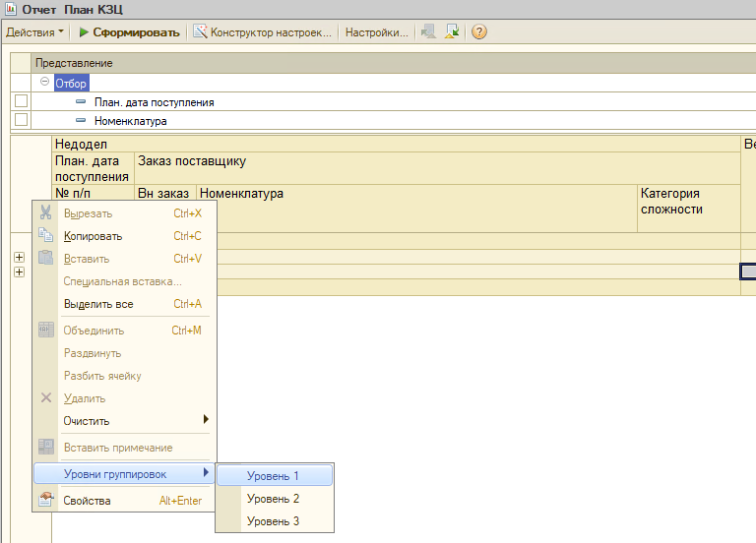The height and width of the screenshot is (543, 756).
Task: Open the Уровни группировок submenu
Action: click(x=124, y=473)
